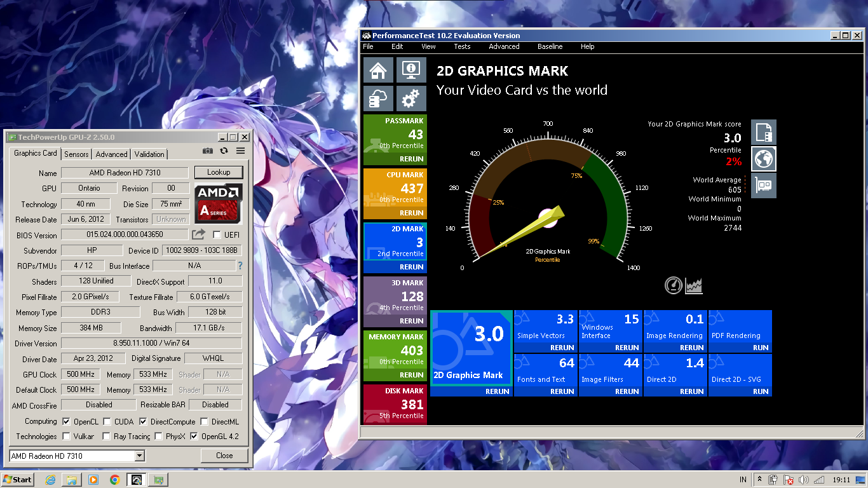Open the system information monitor icon
This screenshot has width=868, height=488.
pyautogui.click(x=411, y=70)
